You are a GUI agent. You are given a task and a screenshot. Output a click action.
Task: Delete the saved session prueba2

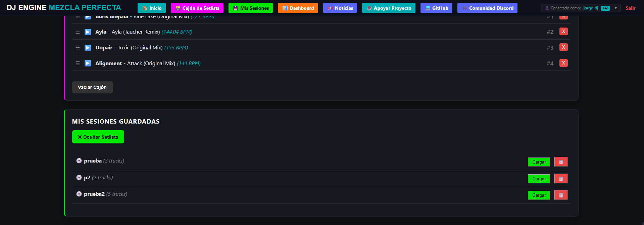point(561,195)
